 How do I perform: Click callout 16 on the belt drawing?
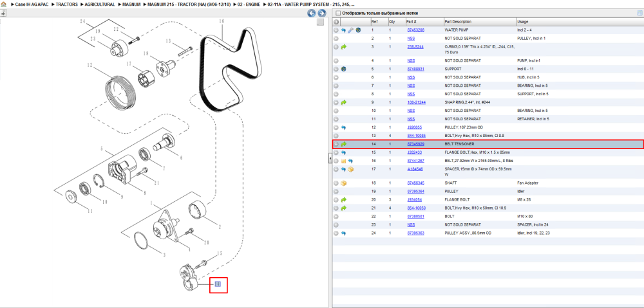pos(222,21)
